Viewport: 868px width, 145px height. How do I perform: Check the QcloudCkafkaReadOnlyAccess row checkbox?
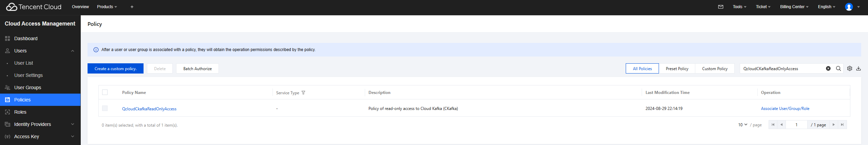coord(105,108)
